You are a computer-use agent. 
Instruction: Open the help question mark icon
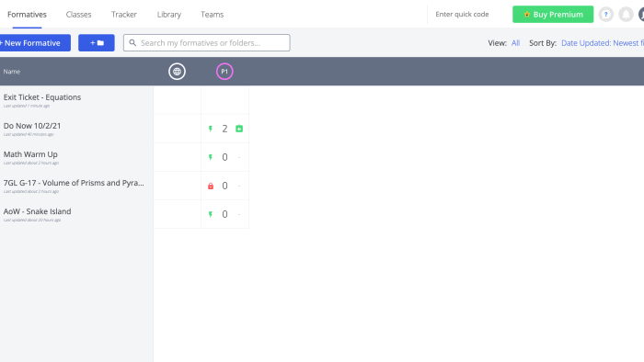tap(605, 15)
